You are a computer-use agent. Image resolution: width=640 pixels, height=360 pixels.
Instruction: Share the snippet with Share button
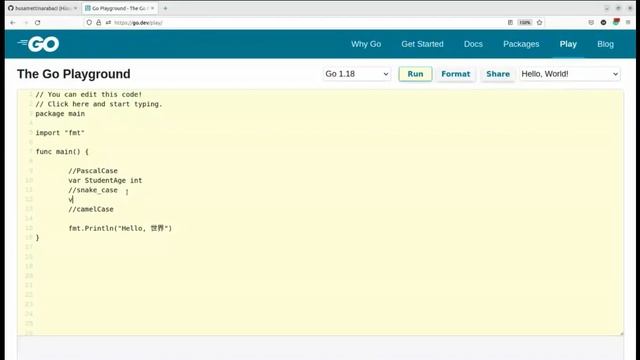point(498,74)
